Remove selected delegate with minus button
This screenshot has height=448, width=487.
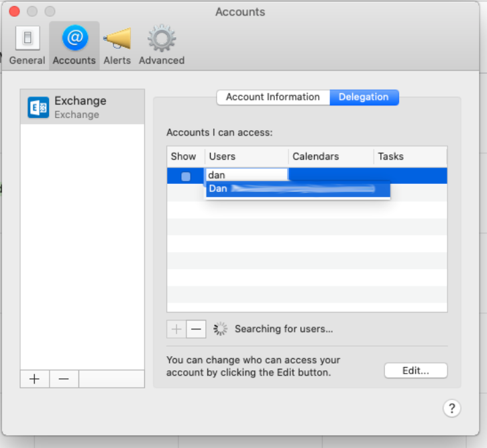click(196, 329)
